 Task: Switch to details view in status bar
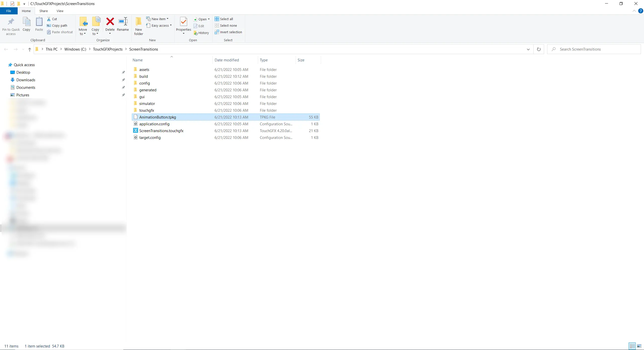coord(632,346)
